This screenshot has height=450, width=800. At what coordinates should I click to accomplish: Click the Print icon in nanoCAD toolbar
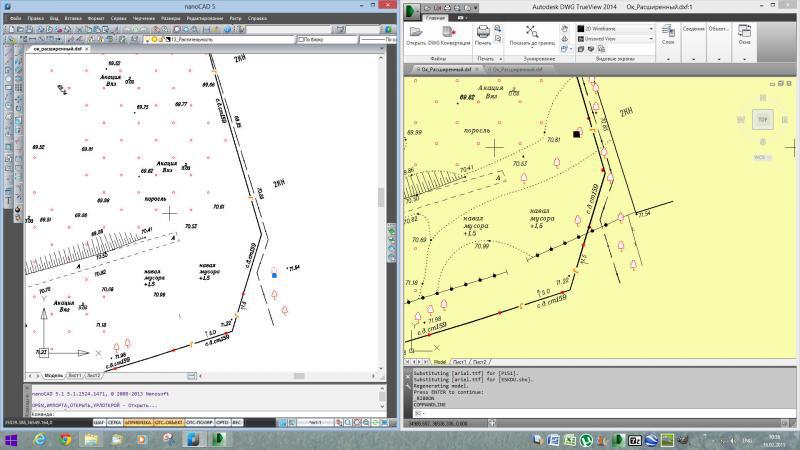point(41,30)
